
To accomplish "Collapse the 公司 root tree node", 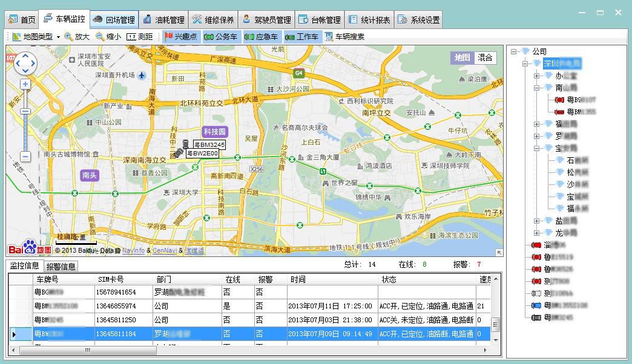I will pyautogui.click(x=513, y=51).
